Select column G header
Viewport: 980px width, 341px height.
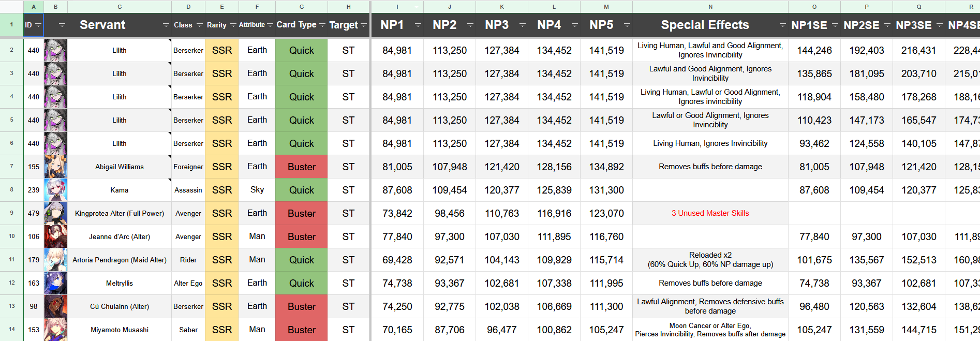click(x=302, y=7)
